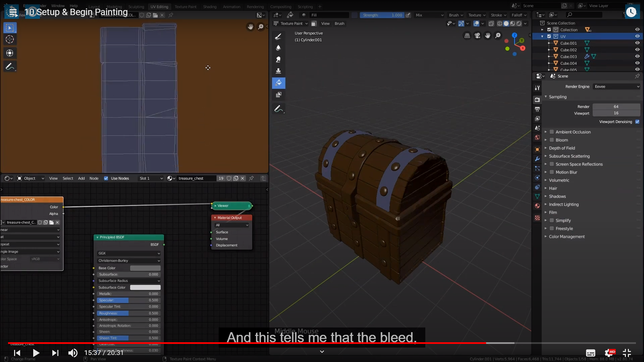644x362 pixels.
Task: Toggle camera view icon in viewport
Action: (x=477, y=36)
